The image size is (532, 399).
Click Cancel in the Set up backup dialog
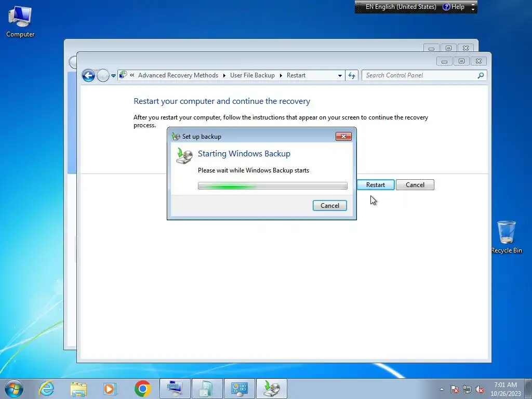pos(329,206)
